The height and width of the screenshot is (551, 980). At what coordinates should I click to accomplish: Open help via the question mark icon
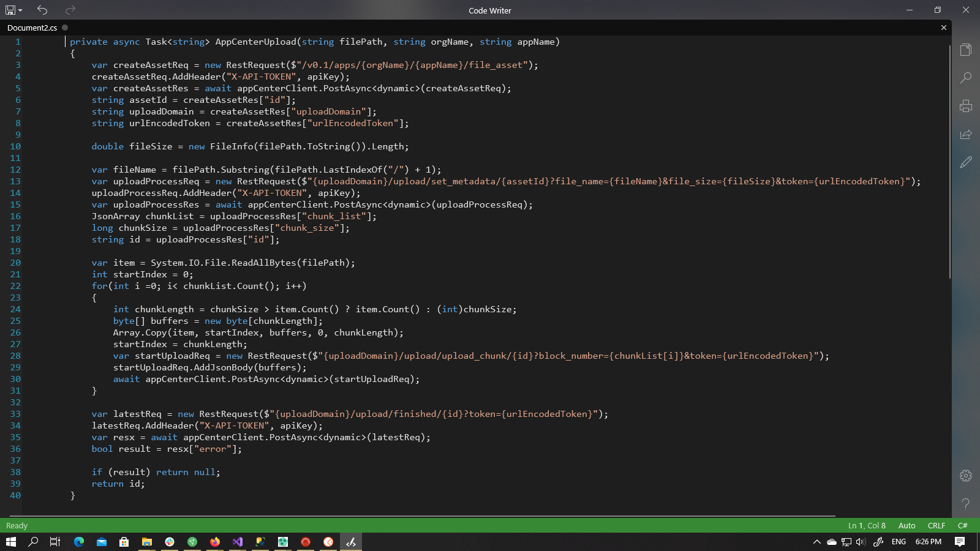pos(966,504)
